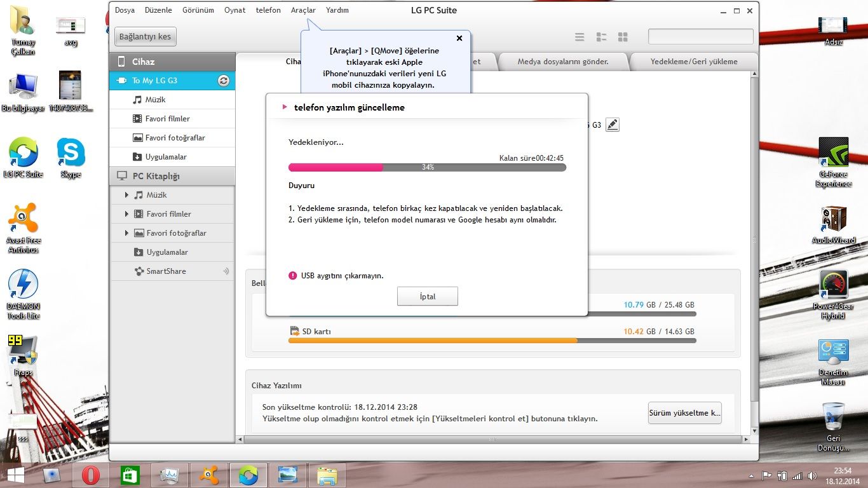Open Medya dosyalarını gönder tab
The image size is (868, 488).
[x=563, y=62]
